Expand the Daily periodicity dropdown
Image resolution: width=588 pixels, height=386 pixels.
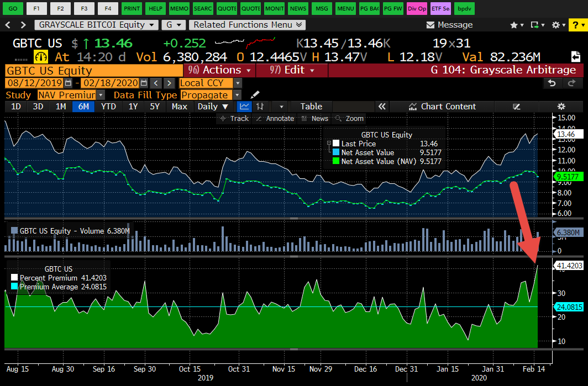tap(213, 107)
